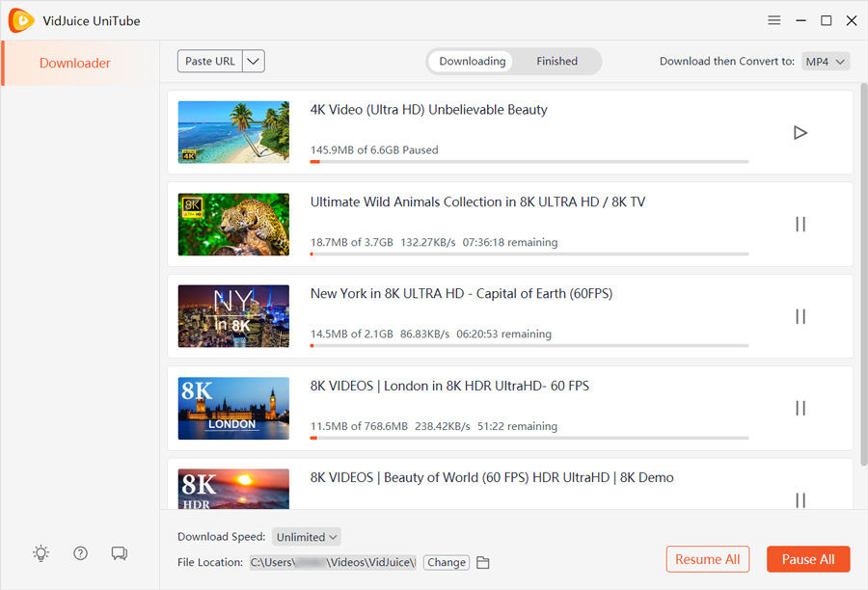The width and height of the screenshot is (868, 590).
Task: Click the '132.27KB/s' speed text
Action: [x=428, y=242]
